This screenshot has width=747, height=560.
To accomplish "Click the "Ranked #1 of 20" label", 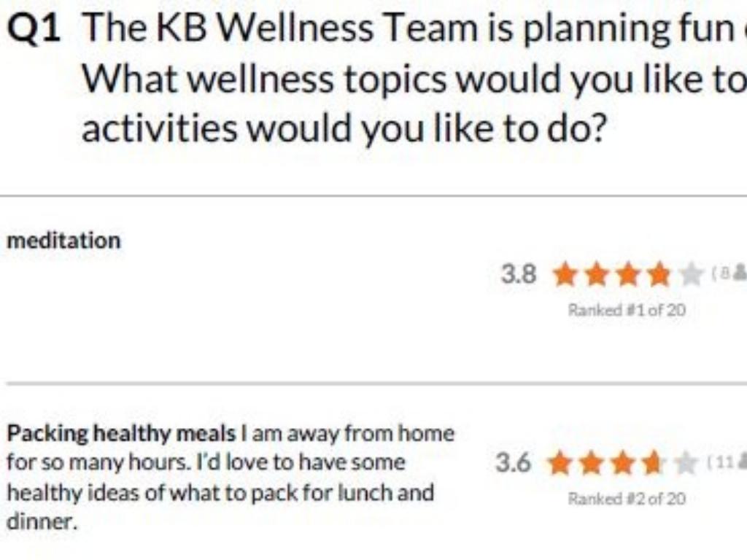I will (627, 311).
